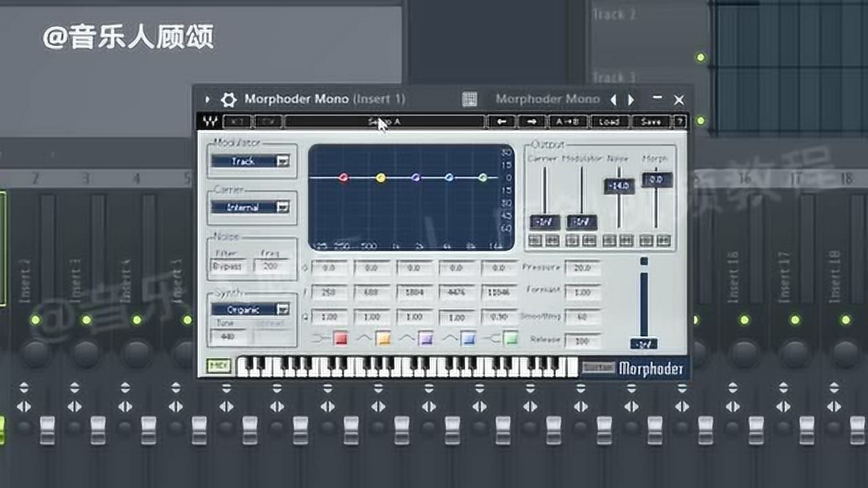The height and width of the screenshot is (488, 868).
Task: Open the plugin options gear icon
Action: click(229, 100)
